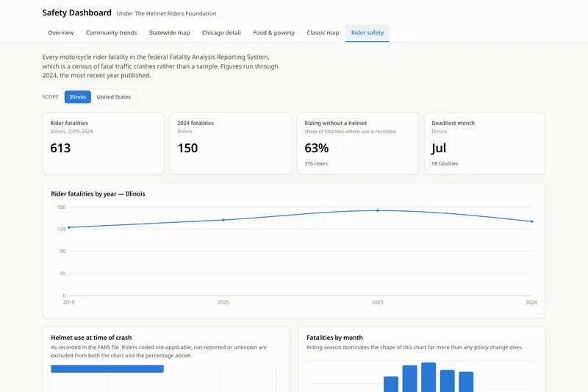This screenshot has height=392, width=588.
Task: Select the Rider safety tab
Action: 367,32
